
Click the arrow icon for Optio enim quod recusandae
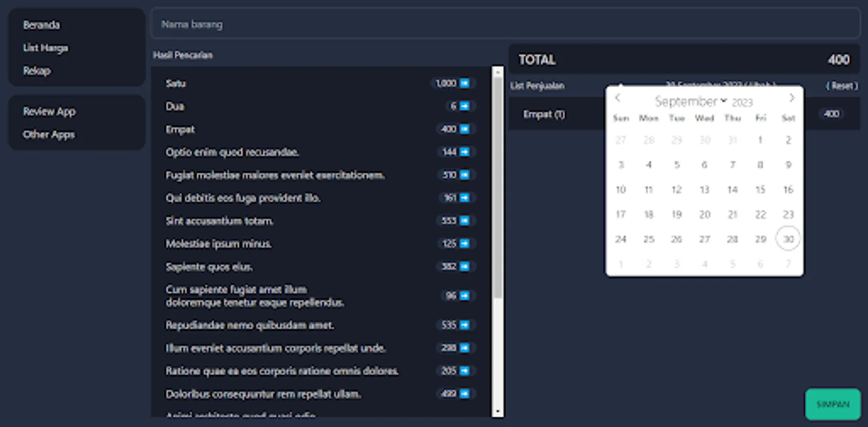pyautogui.click(x=465, y=152)
